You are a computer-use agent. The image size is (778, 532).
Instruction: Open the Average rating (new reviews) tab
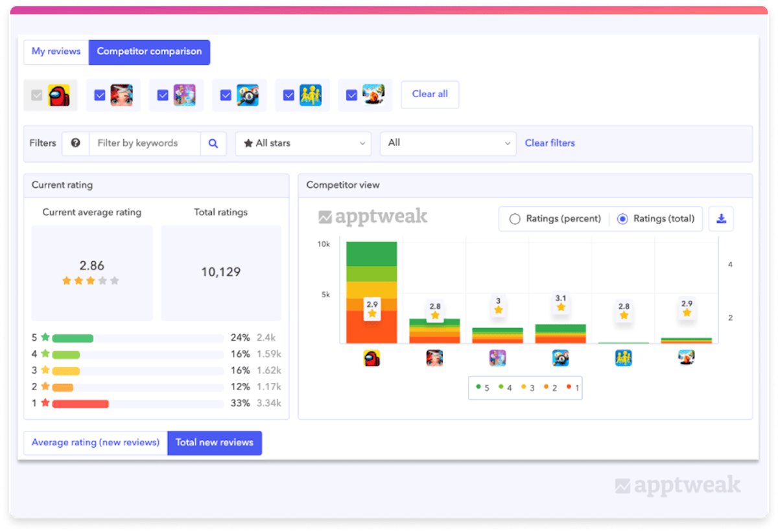click(x=95, y=443)
